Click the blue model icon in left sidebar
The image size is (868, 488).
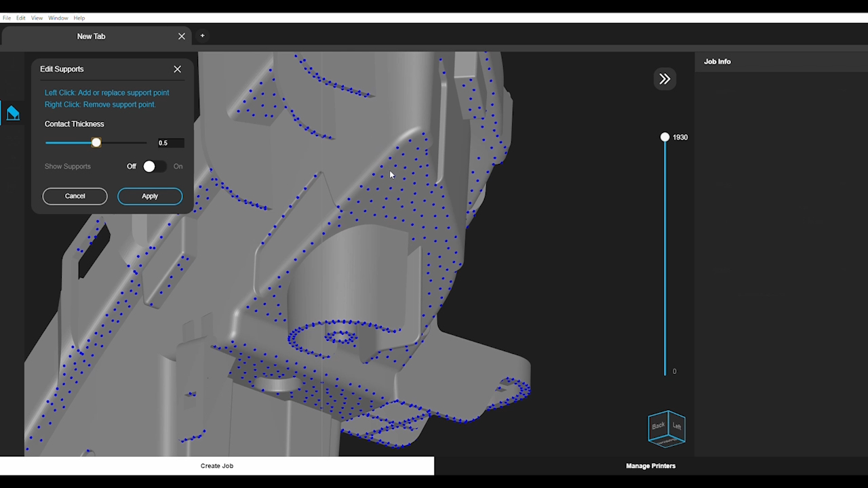click(x=13, y=113)
